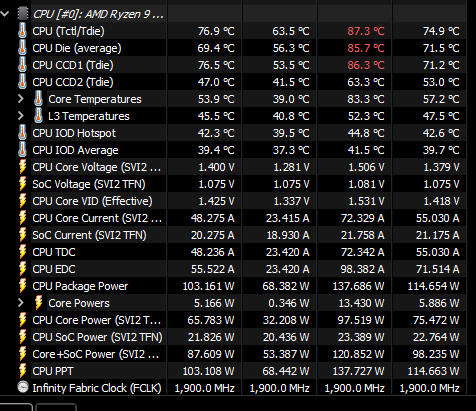Select the CPU Core VID (Effective) label
Image resolution: width=476 pixels, height=411 pixels.
[92, 201]
